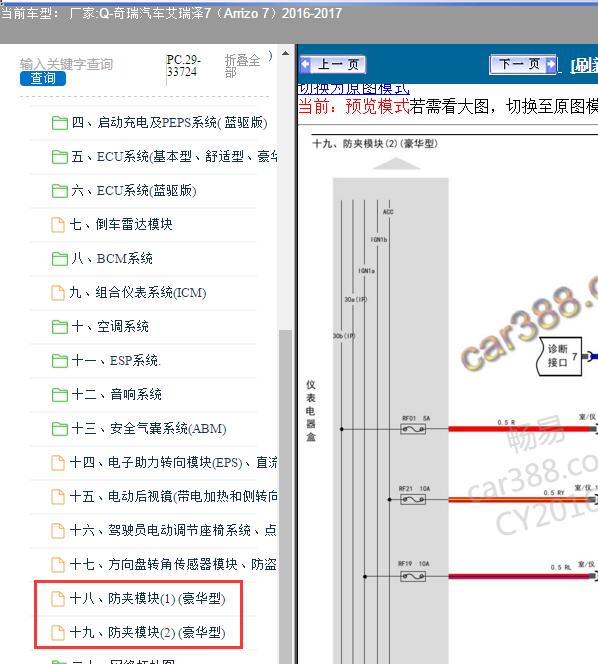Click document icon of 十六、驾驶员电动调节座椅

tap(58, 531)
